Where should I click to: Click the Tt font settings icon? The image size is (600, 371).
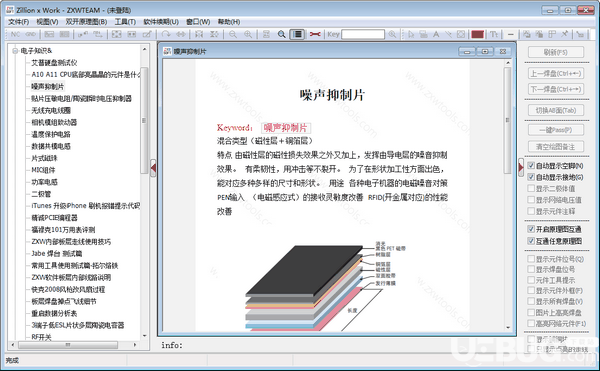click(494, 34)
